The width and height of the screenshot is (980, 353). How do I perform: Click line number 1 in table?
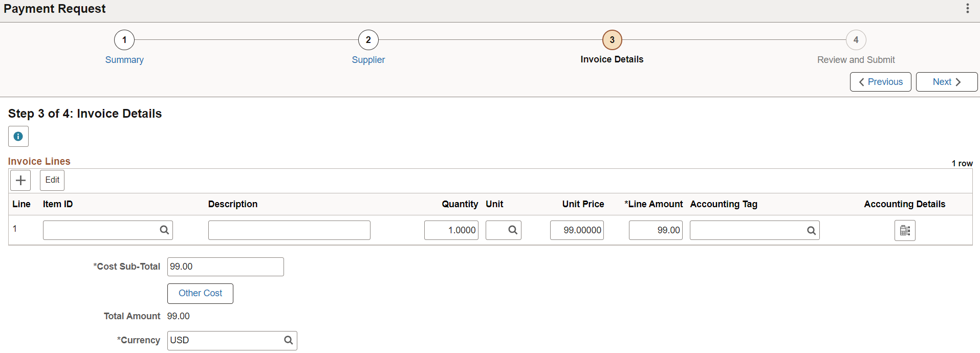(x=15, y=229)
